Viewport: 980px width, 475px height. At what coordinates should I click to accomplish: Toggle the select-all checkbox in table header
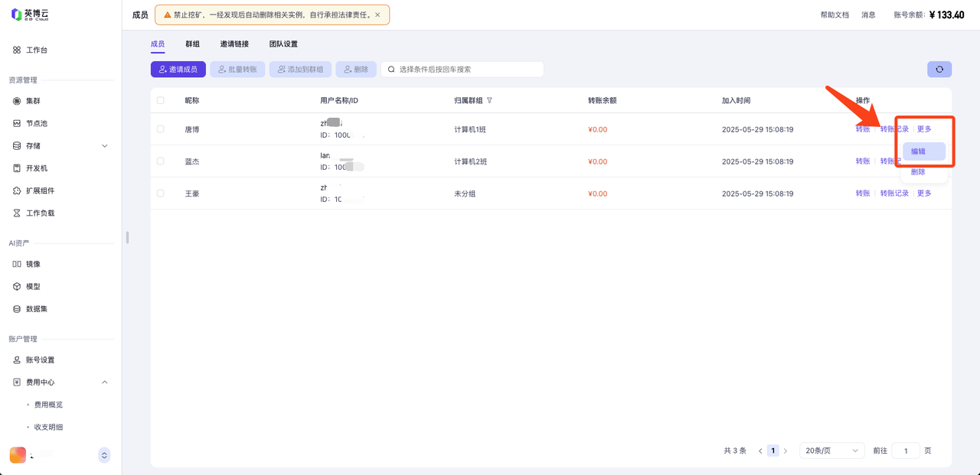click(x=161, y=100)
